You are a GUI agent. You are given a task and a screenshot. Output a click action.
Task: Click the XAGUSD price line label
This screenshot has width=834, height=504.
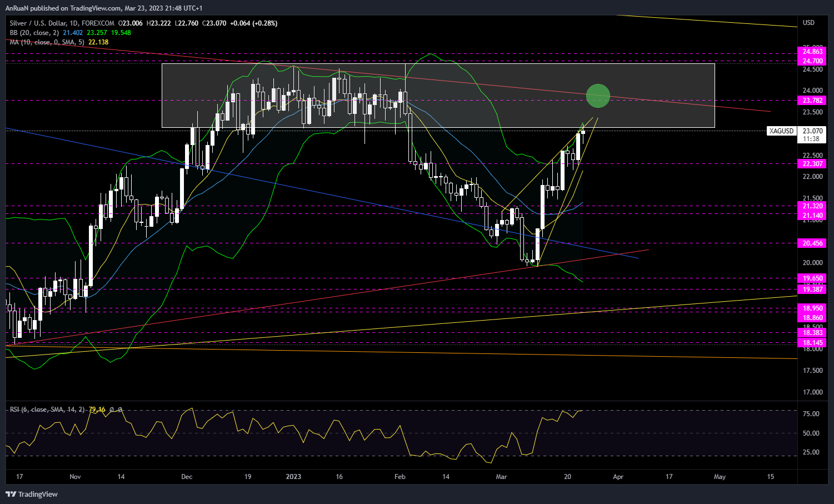pos(781,131)
